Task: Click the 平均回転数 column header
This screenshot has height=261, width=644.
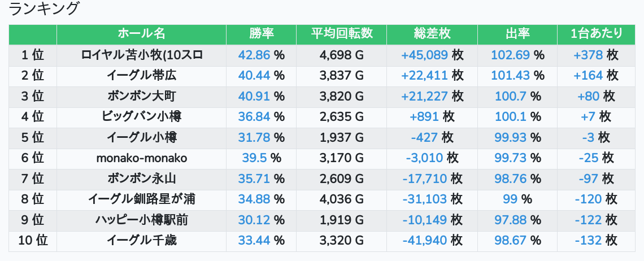Action: (341, 34)
